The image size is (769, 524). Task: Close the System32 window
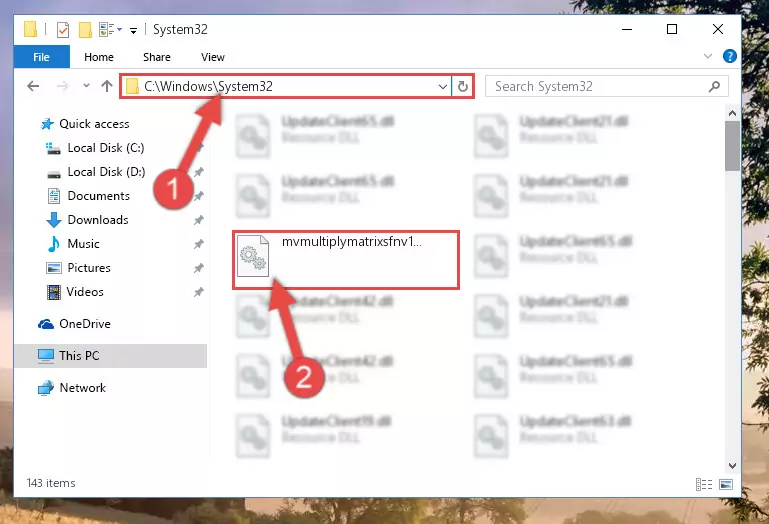718,29
